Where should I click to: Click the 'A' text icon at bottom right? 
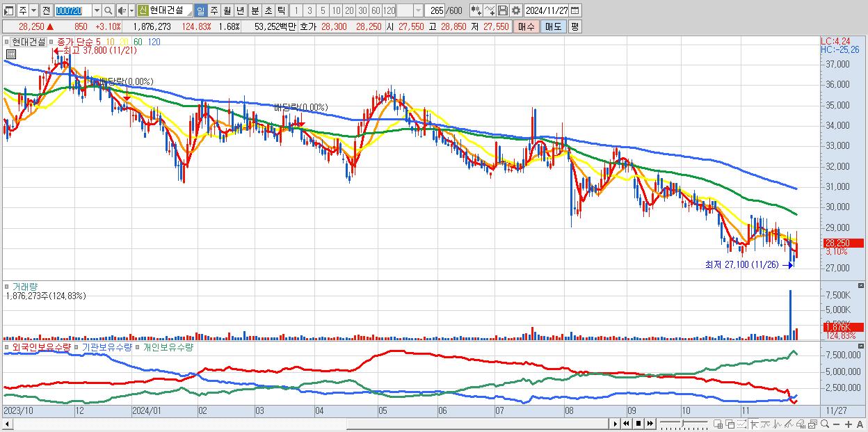coord(860,423)
